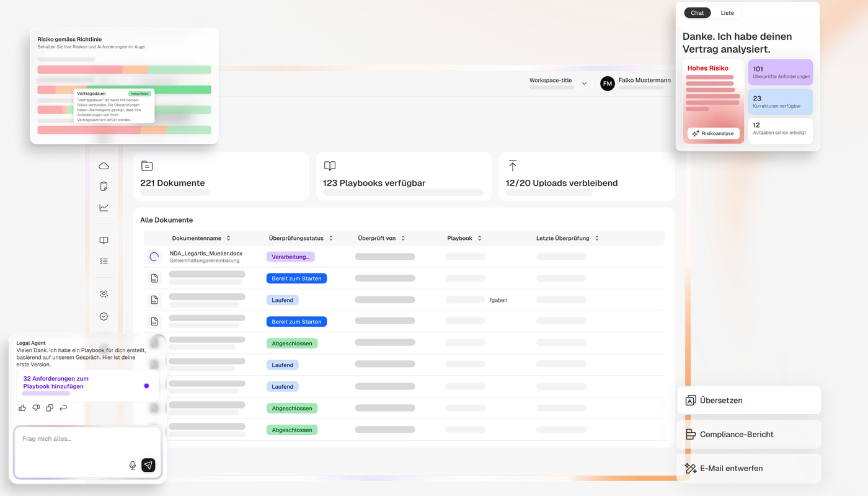Click the reply arrow under Legal Agent message
The image size is (868, 496).
pyautogui.click(x=63, y=408)
